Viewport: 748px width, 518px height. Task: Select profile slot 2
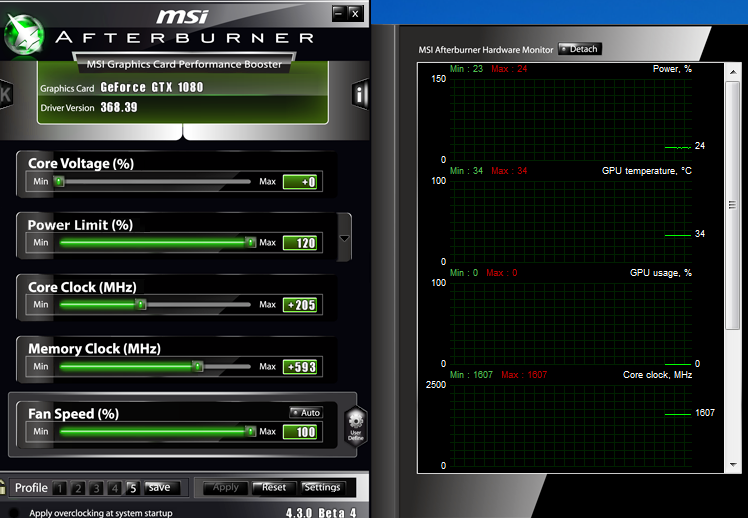pyautogui.click(x=78, y=488)
